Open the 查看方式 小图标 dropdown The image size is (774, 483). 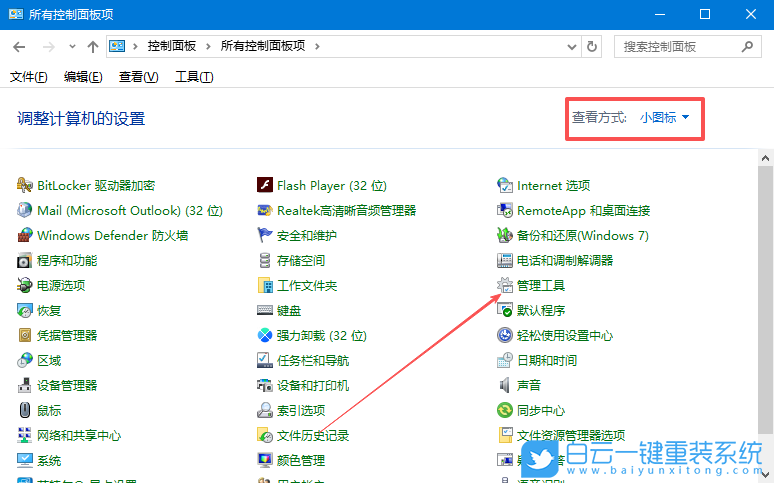[x=664, y=118]
